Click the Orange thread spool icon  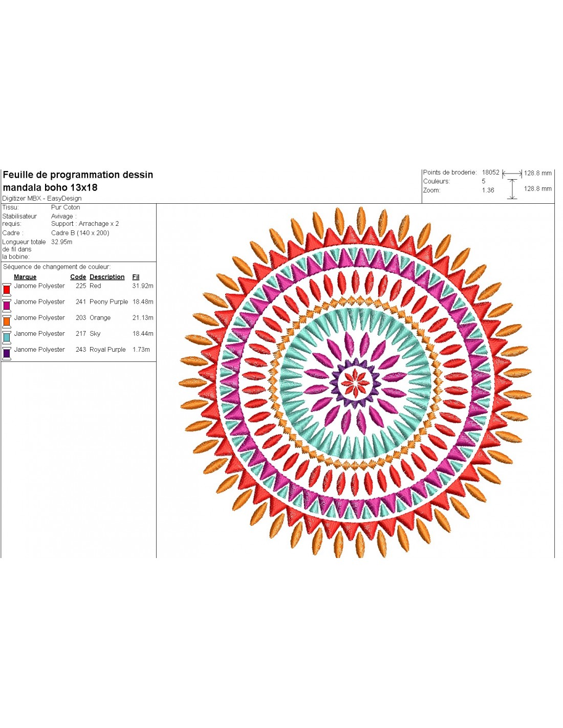coord(7,321)
